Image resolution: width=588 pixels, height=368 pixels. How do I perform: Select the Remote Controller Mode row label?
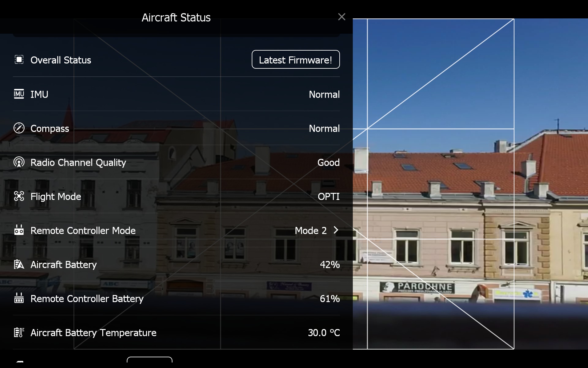click(x=83, y=230)
